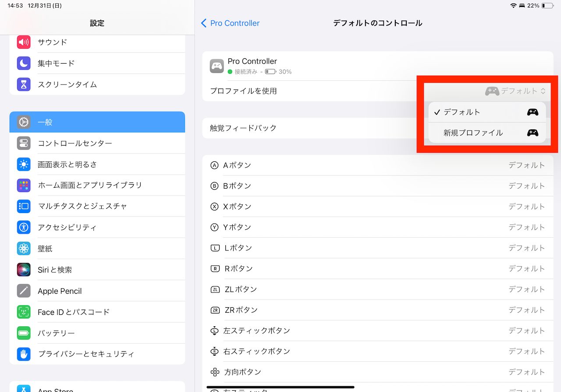This screenshot has width=561, height=392.
Task: Tap the 一般 gear icon
Action: tap(24, 122)
